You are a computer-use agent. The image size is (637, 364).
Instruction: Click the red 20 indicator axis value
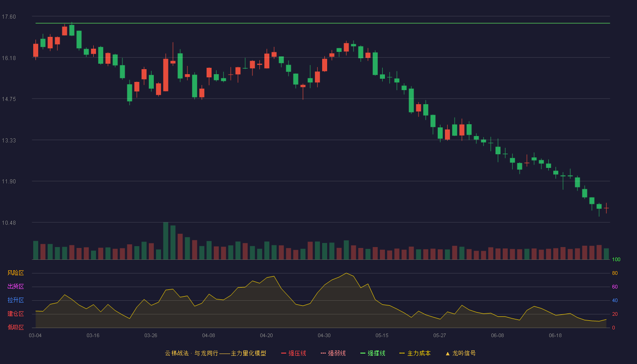click(615, 314)
